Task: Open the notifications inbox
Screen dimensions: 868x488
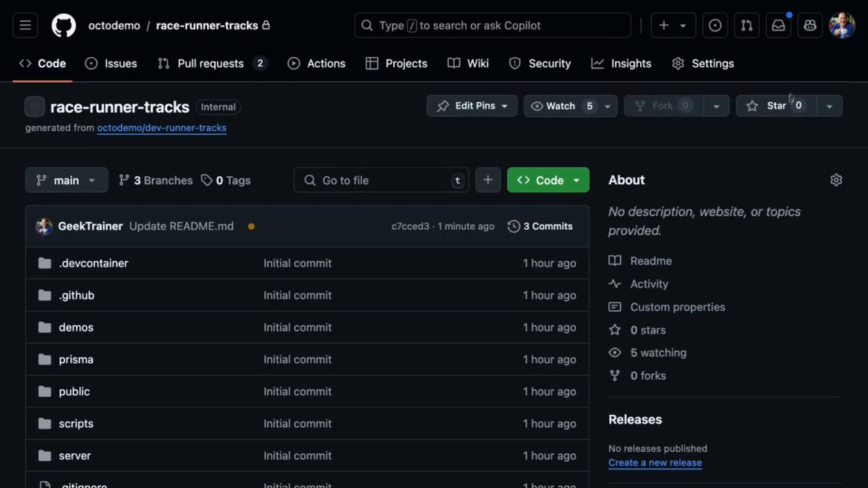Action: (778, 25)
